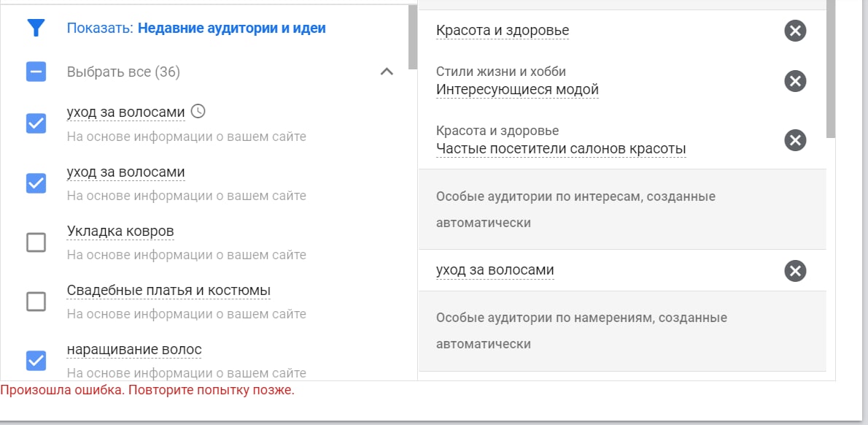Click the left list vertical scrollbar
Screen dimensions: 868x425
pos(413,37)
